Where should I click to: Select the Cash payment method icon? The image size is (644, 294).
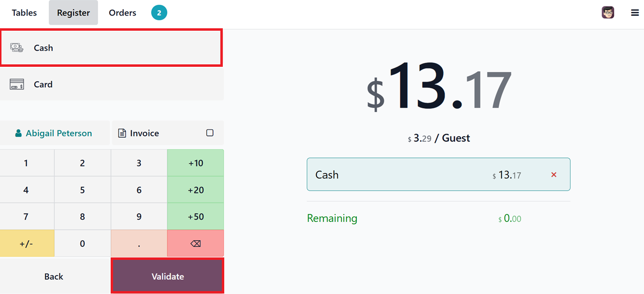[x=17, y=48]
